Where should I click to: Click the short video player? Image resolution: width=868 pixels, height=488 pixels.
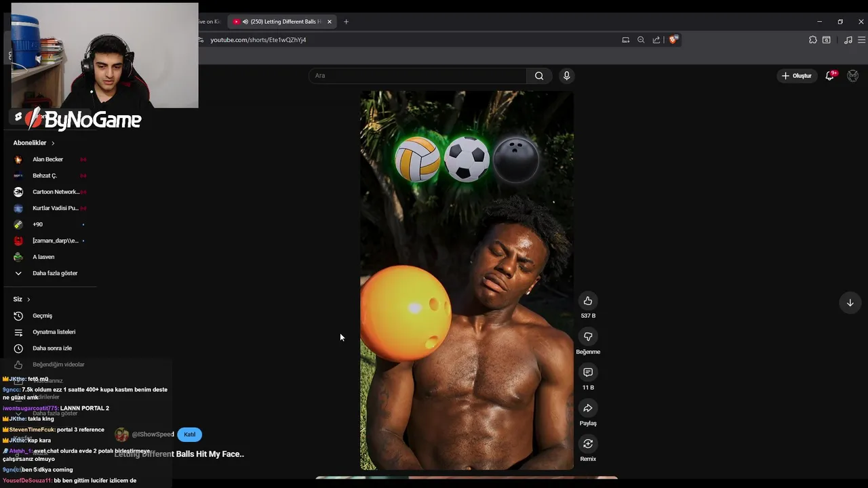(467, 280)
